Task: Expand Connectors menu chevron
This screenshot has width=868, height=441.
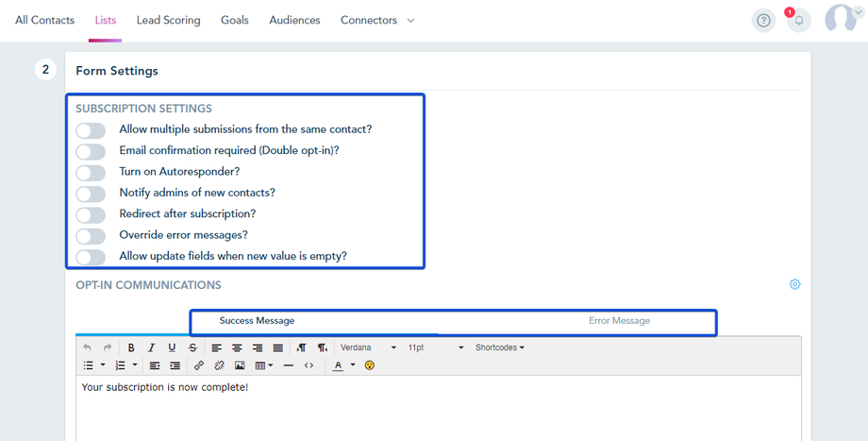Action: coord(410,21)
